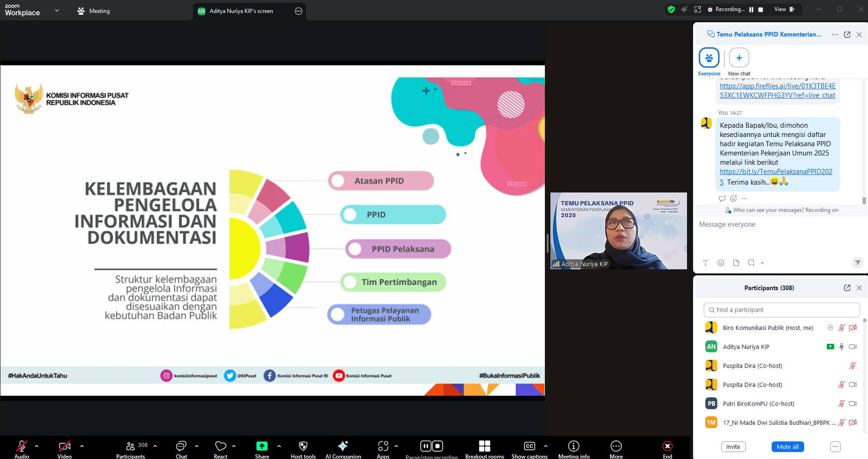Image resolution: width=868 pixels, height=459 pixels.
Task: Expand video options caret next to Video
Action: coord(82,446)
